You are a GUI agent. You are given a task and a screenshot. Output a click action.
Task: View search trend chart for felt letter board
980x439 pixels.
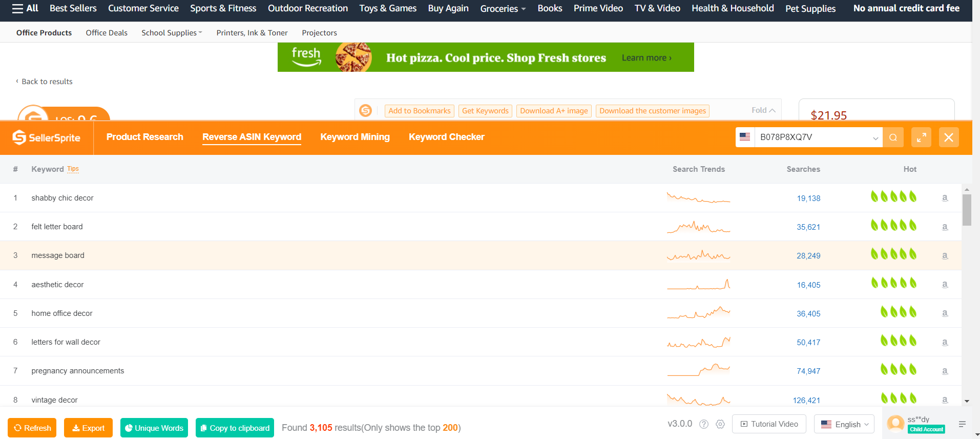[698, 227]
